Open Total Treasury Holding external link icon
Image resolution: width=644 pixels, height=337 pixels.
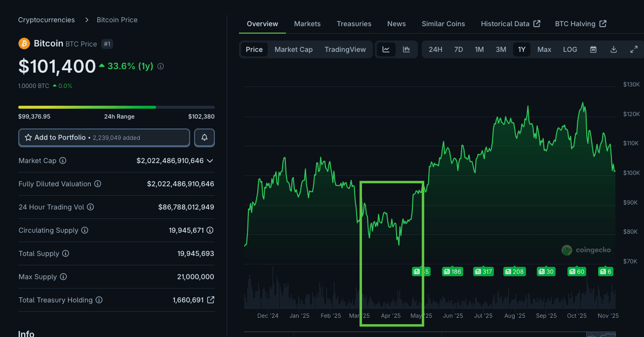tap(211, 300)
